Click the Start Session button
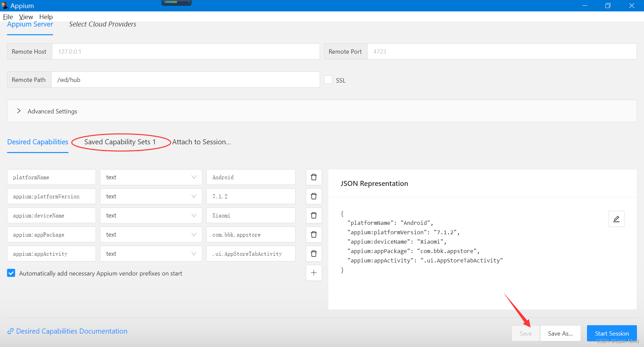Screen dimensions: 644x347 pos(612,333)
